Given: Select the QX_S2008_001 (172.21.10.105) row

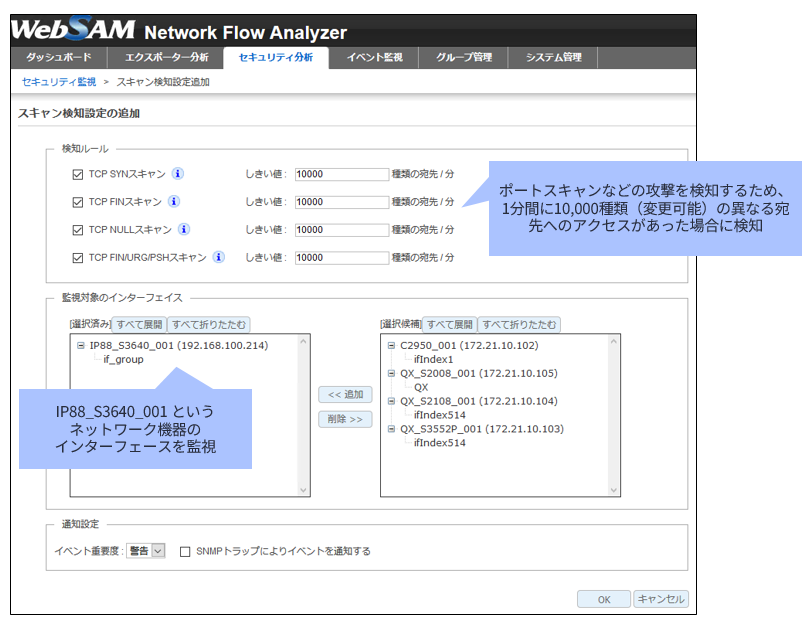Looking at the screenshot, I should click(478, 373).
